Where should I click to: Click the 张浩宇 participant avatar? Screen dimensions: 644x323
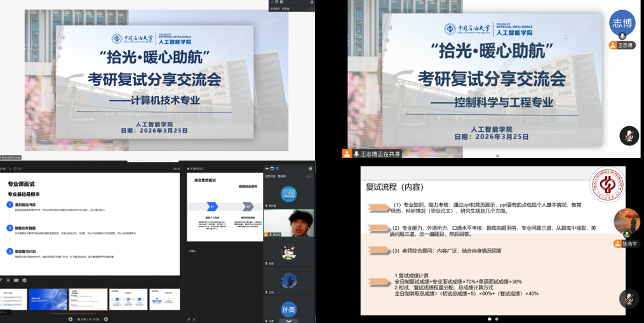tap(626, 221)
